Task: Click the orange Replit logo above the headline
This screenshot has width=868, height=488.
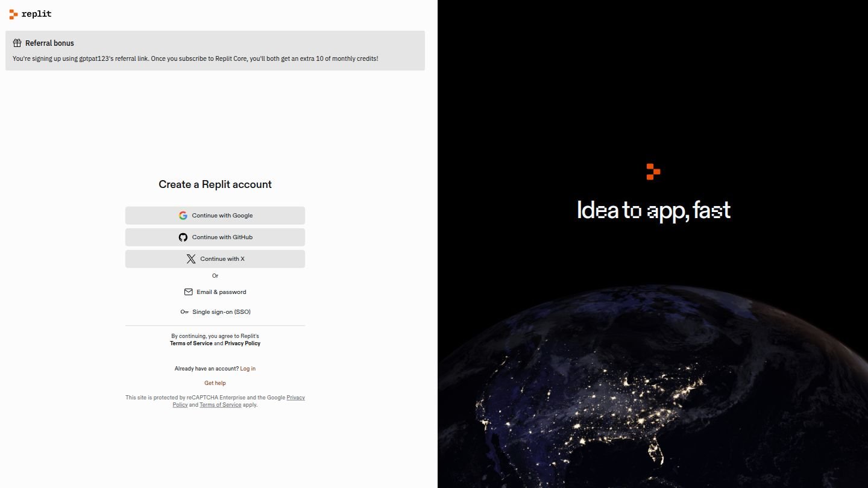Action: (653, 171)
